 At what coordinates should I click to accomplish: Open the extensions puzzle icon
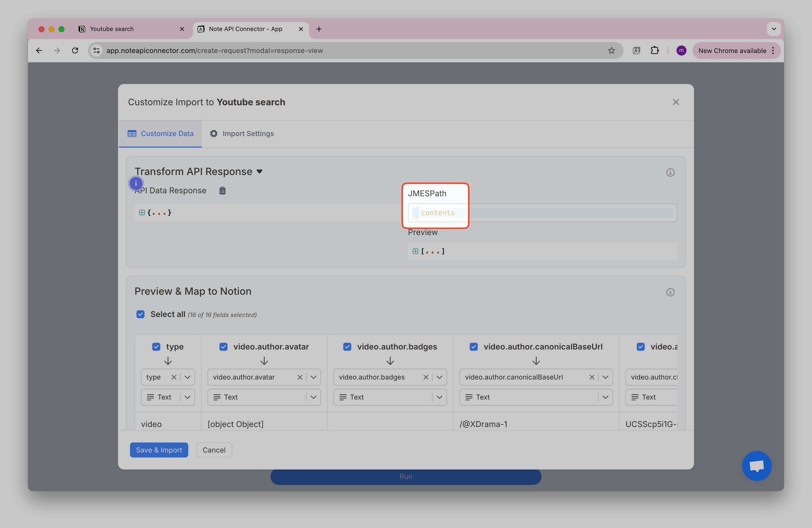tap(654, 50)
